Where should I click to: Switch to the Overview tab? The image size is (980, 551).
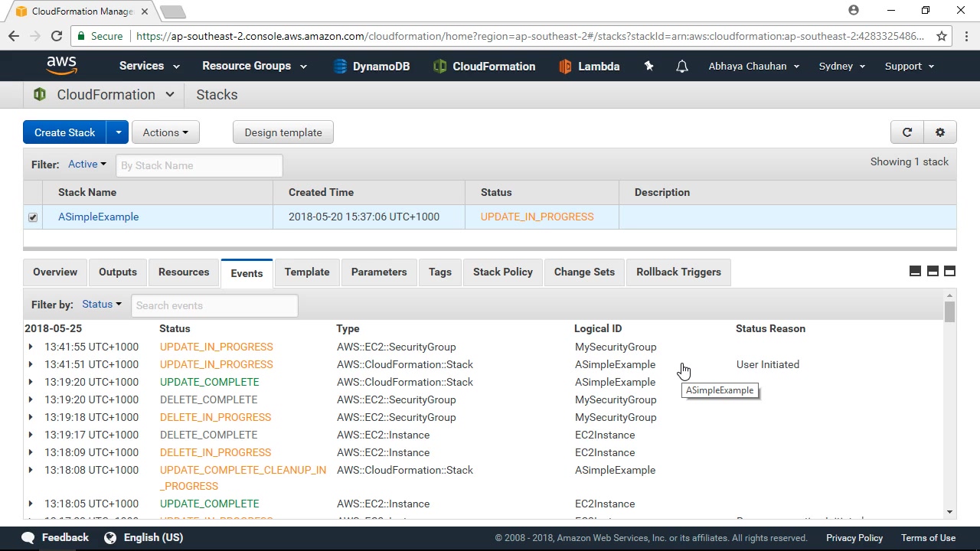tap(55, 272)
